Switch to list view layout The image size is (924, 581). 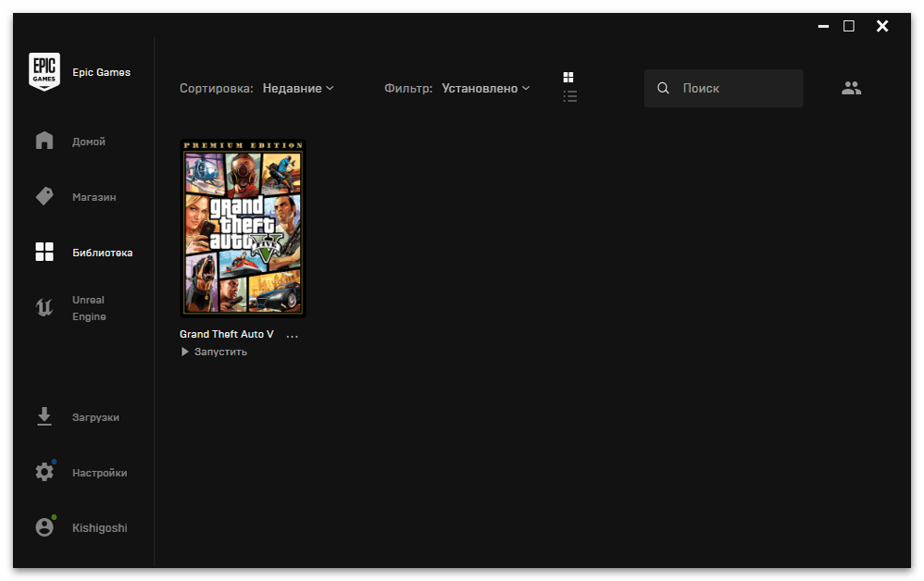tap(569, 96)
